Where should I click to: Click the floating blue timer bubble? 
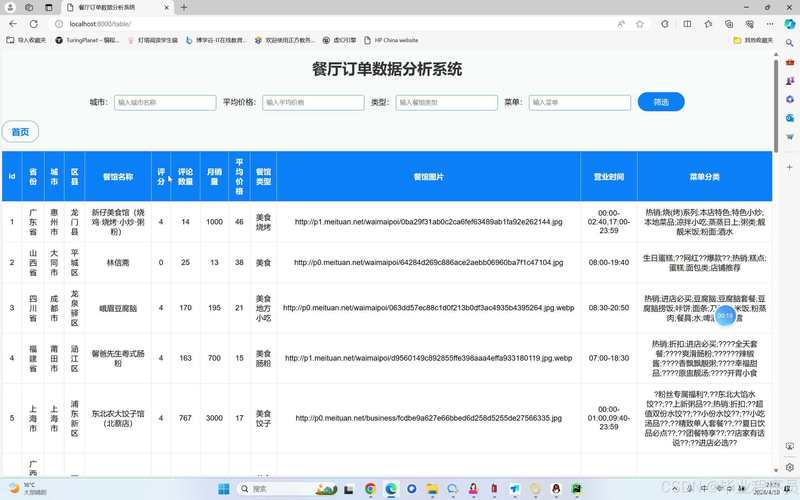pos(725,315)
